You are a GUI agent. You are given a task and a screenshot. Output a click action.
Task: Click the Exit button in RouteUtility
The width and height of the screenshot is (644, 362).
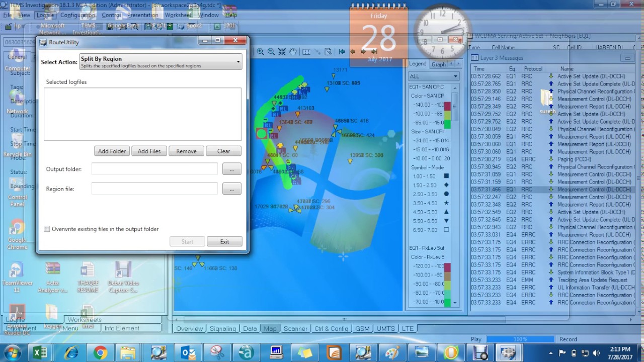coord(224,241)
